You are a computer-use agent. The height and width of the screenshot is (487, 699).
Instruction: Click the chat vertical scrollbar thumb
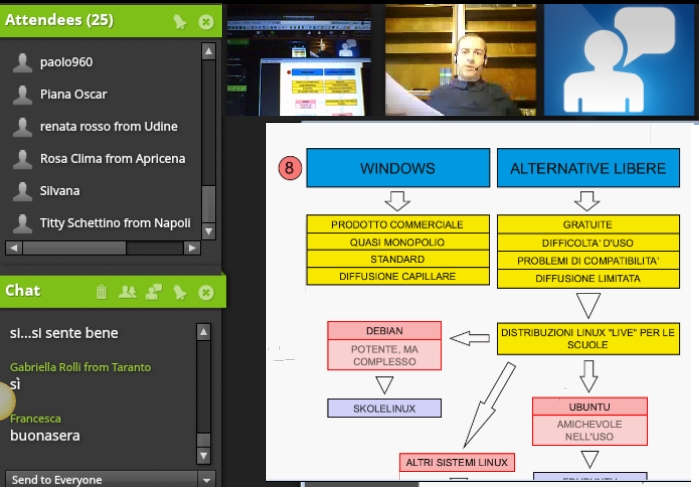[x=203, y=440]
